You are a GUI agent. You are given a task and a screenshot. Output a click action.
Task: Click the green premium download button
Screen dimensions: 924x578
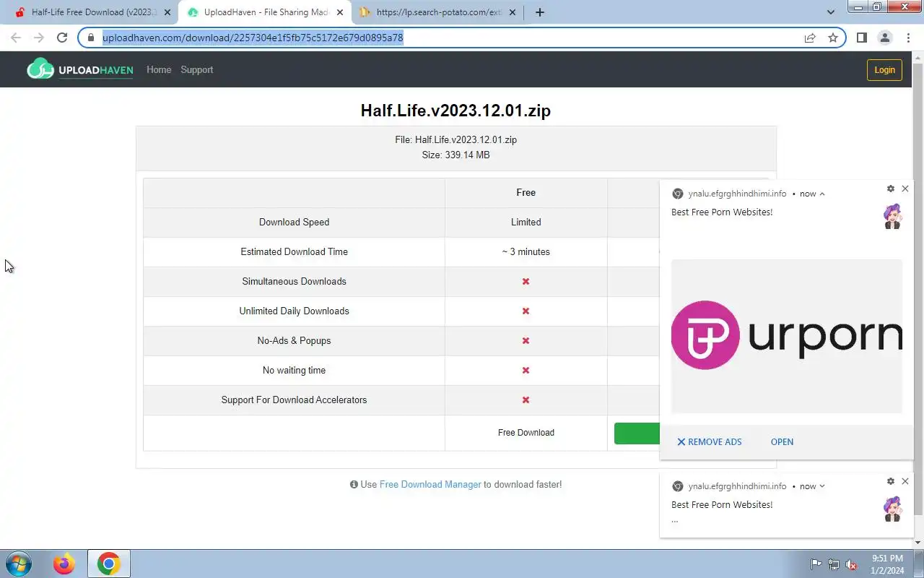point(637,433)
